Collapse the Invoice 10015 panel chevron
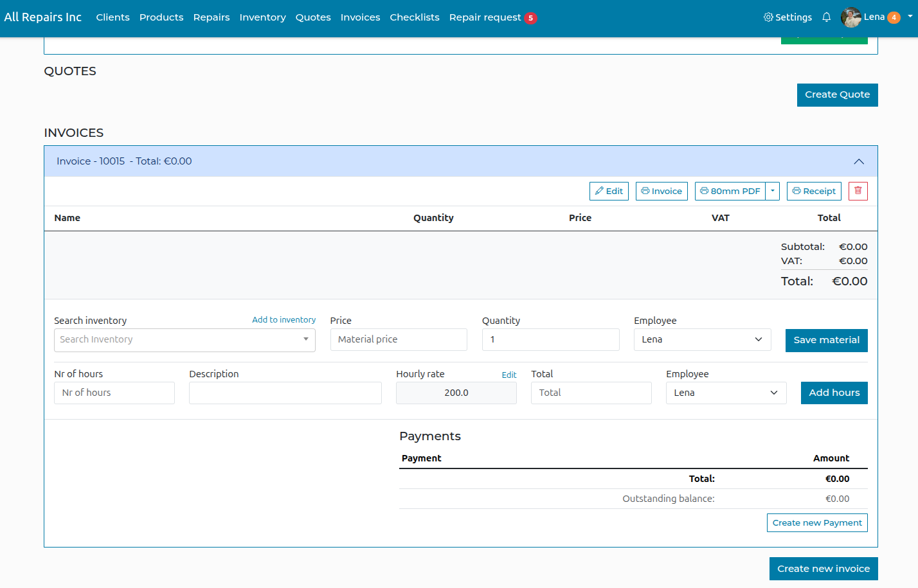 pyautogui.click(x=859, y=161)
